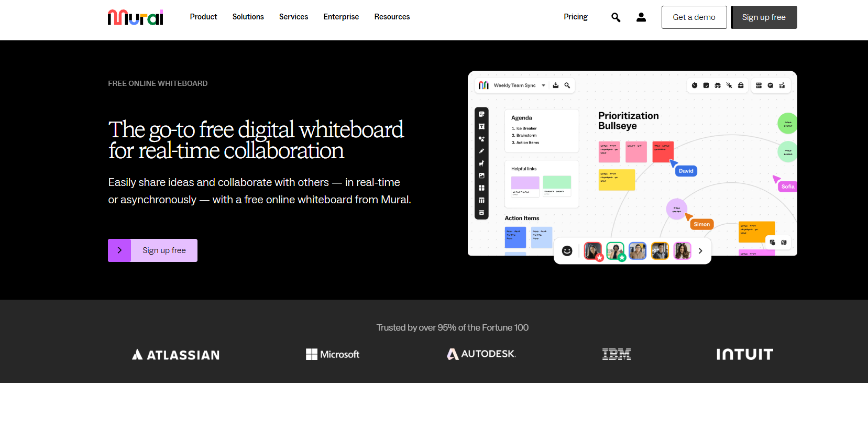Open the Services menu
Viewport: 868px width, 427px height.
[x=293, y=17]
